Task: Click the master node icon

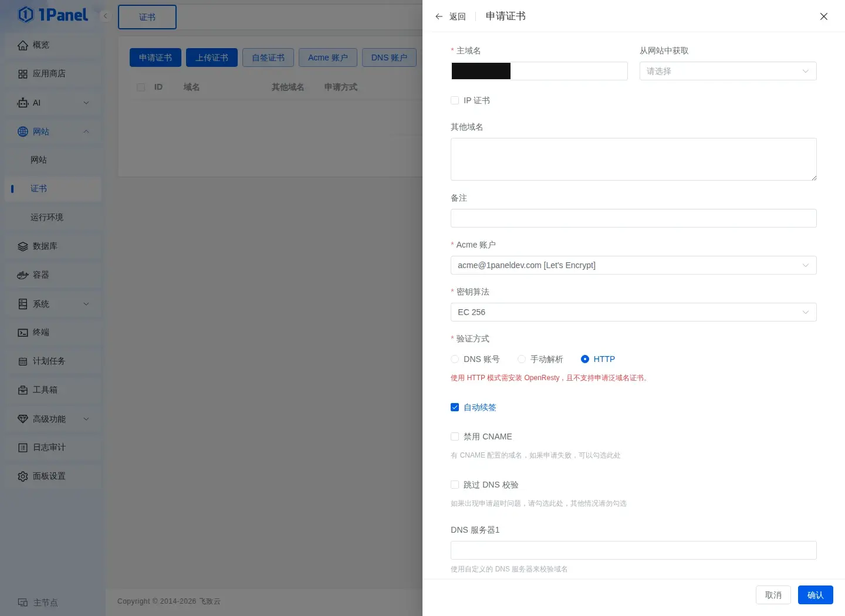Action: click(x=23, y=603)
